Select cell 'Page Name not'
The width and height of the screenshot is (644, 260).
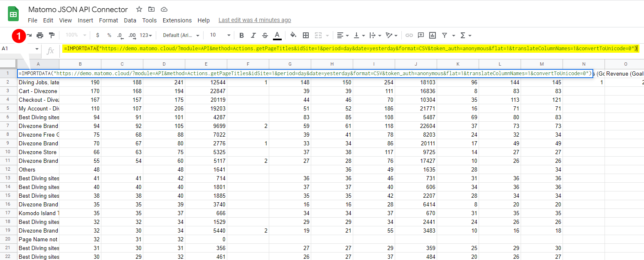[x=38, y=239]
